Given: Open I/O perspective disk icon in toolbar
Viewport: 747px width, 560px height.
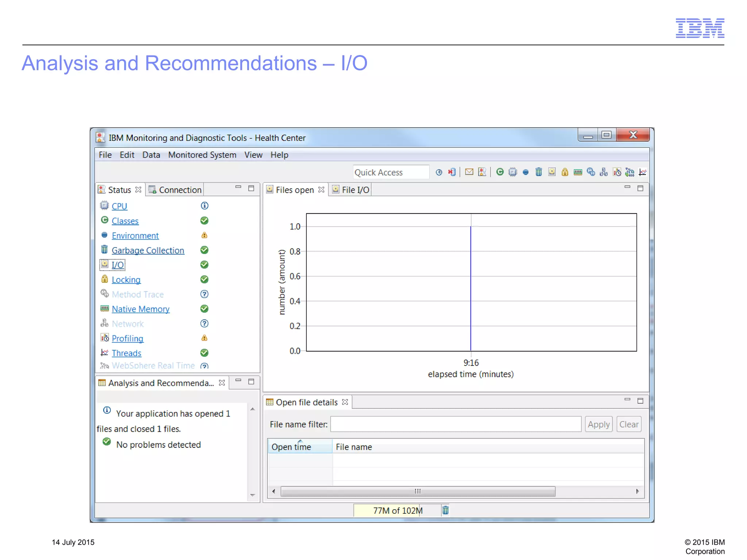Looking at the screenshot, I should pyautogui.click(x=552, y=172).
